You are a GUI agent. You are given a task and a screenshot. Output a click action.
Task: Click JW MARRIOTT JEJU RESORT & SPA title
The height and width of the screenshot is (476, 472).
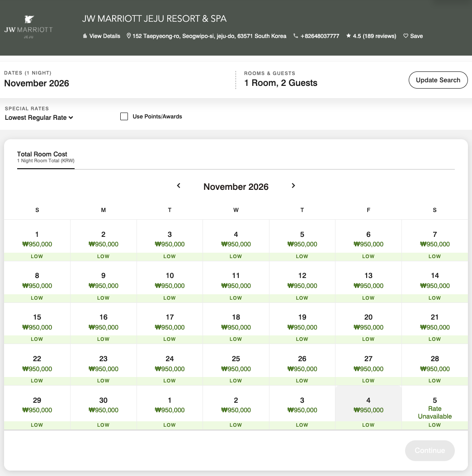(154, 19)
